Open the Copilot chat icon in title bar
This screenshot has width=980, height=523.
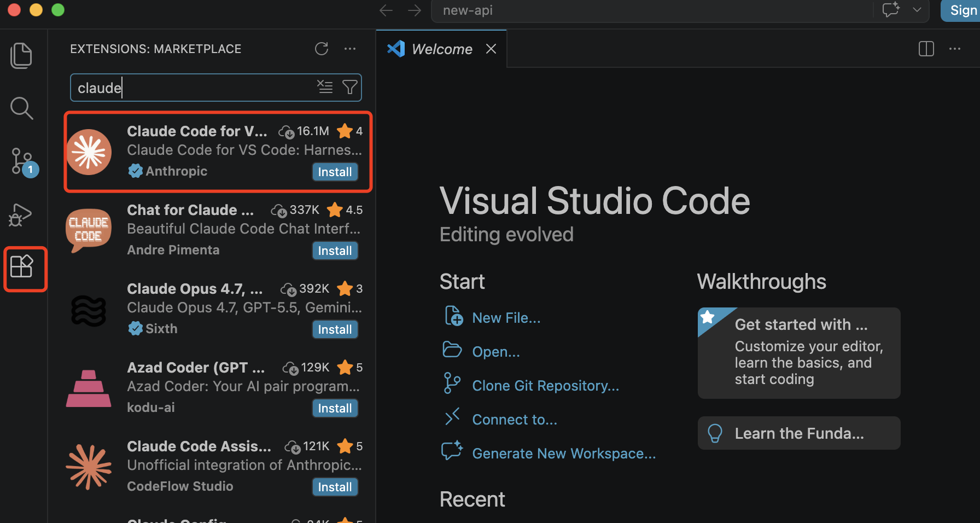(x=891, y=10)
